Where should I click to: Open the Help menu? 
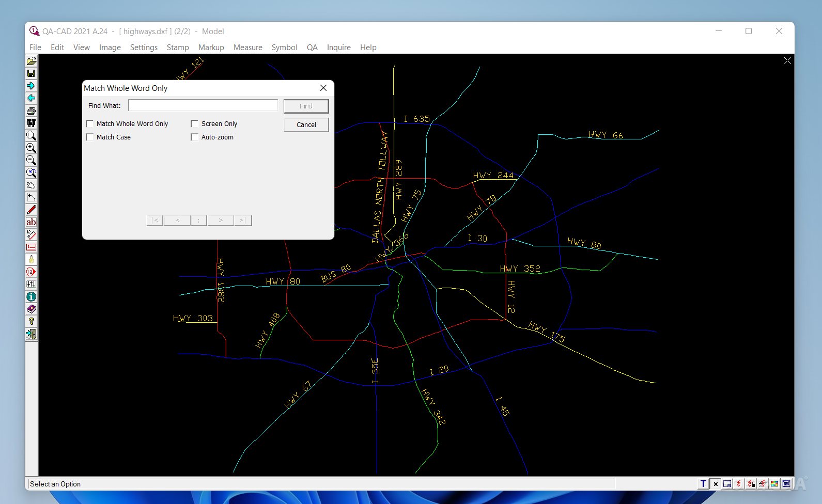[368, 48]
